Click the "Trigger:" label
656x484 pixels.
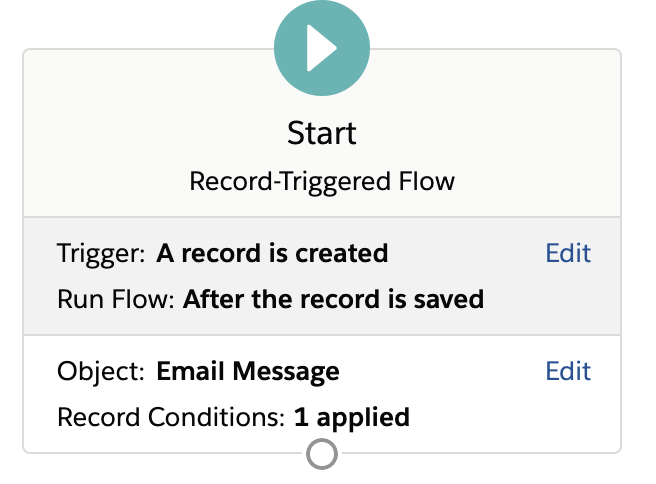coord(102,253)
